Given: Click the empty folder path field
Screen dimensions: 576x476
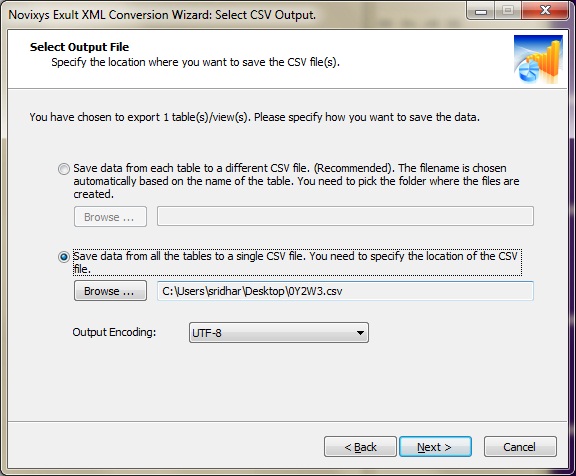Looking at the screenshot, I should 345,216.
